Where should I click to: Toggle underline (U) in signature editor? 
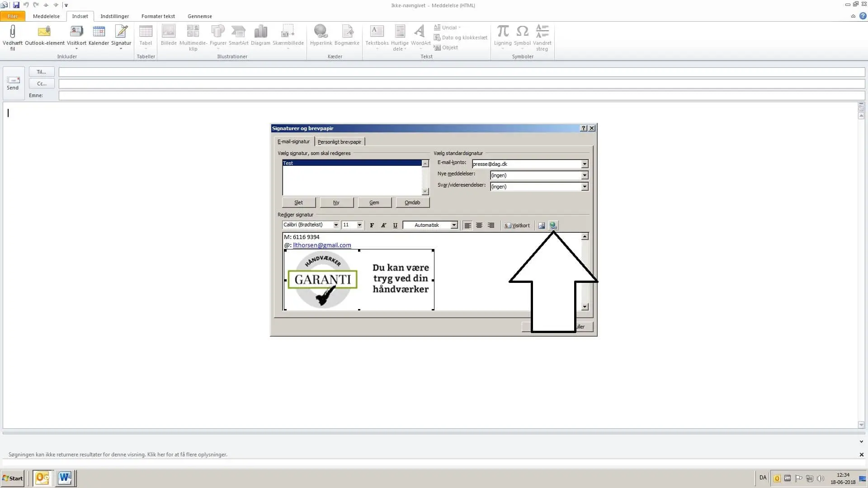pos(395,225)
